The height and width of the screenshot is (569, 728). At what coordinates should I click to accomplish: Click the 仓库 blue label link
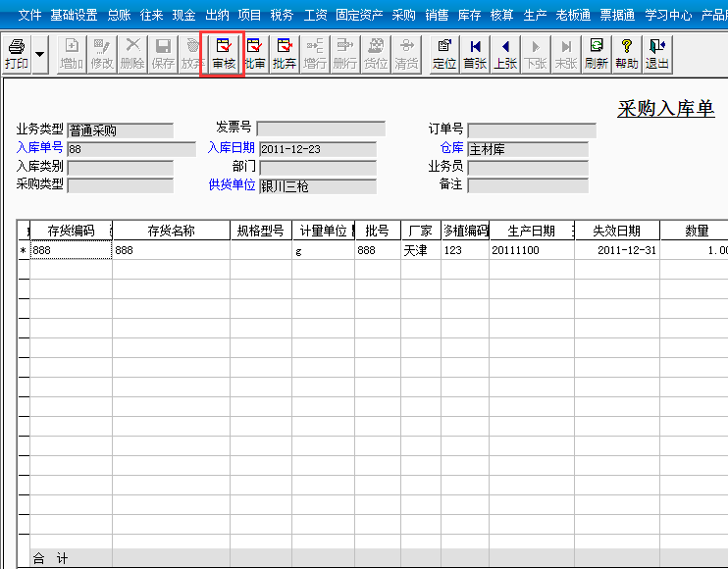451,147
